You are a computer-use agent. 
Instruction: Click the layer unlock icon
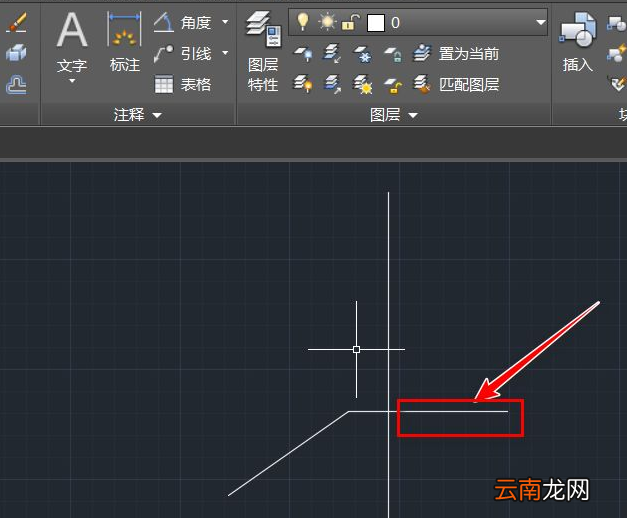point(393,85)
